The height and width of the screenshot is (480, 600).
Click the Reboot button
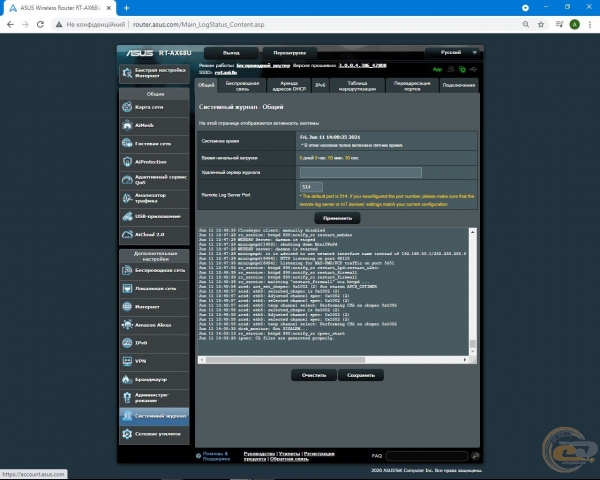[x=289, y=53]
